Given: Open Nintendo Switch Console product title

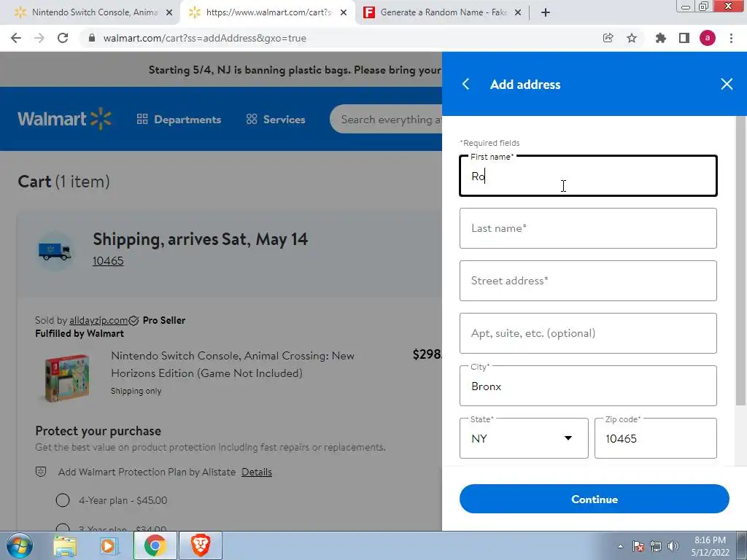Looking at the screenshot, I should (x=233, y=365).
